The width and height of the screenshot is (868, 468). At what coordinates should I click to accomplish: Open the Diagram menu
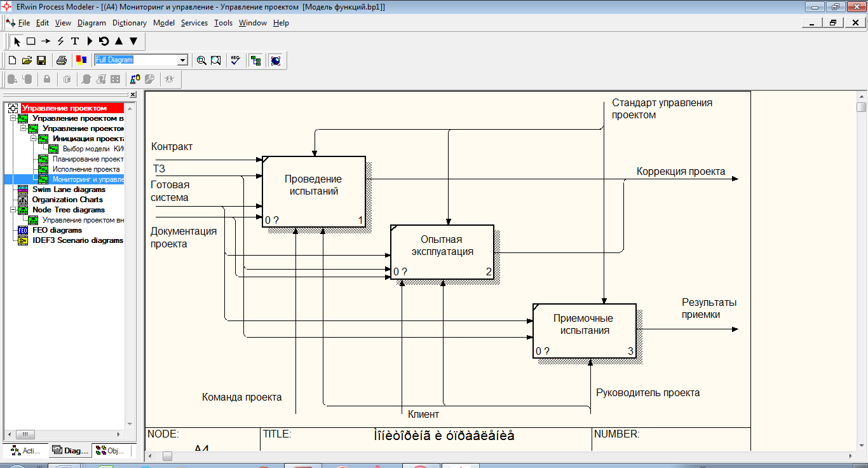point(92,23)
